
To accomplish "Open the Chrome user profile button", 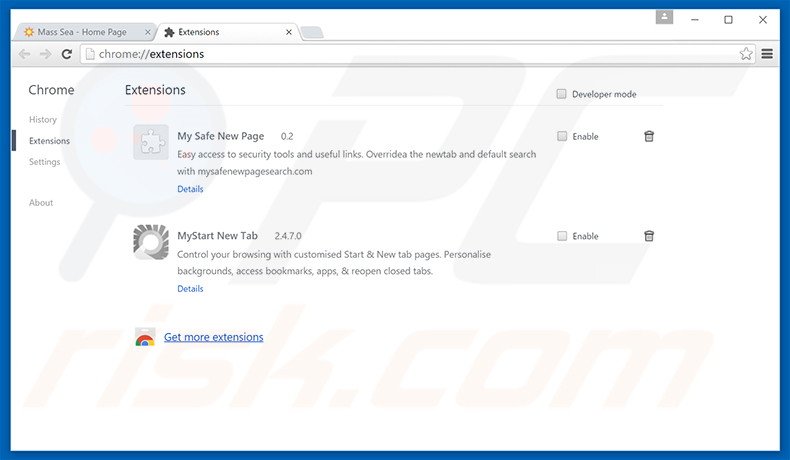I will click(664, 17).
